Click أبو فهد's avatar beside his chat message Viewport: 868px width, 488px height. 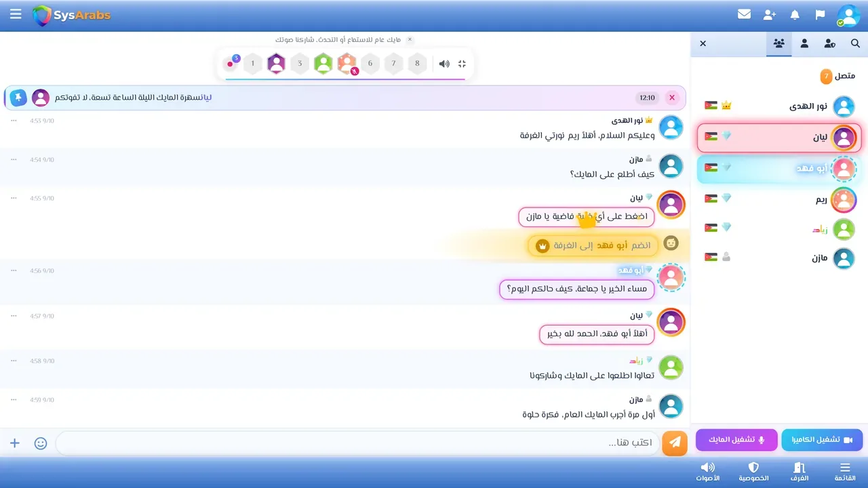tap(671, 277)
